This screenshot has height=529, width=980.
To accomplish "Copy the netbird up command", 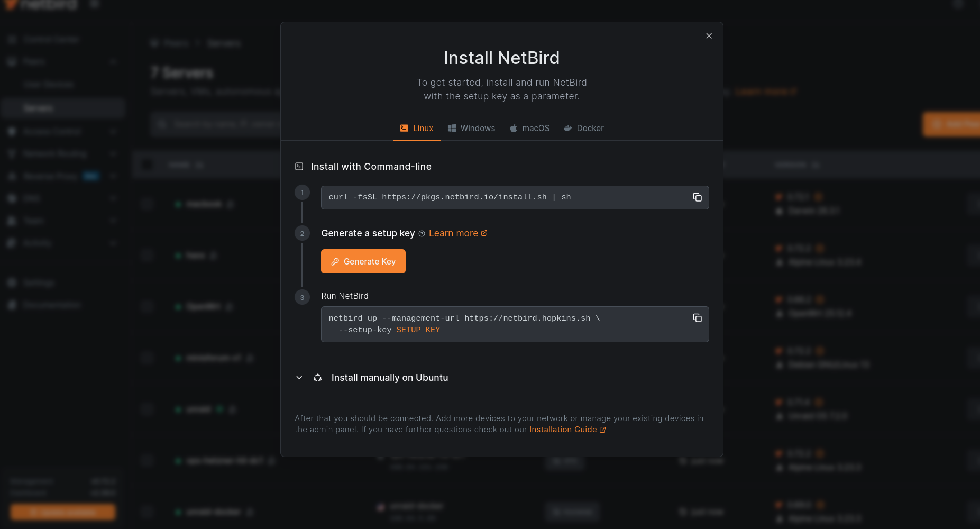I will pyautogui.click(x=697, y=318).
